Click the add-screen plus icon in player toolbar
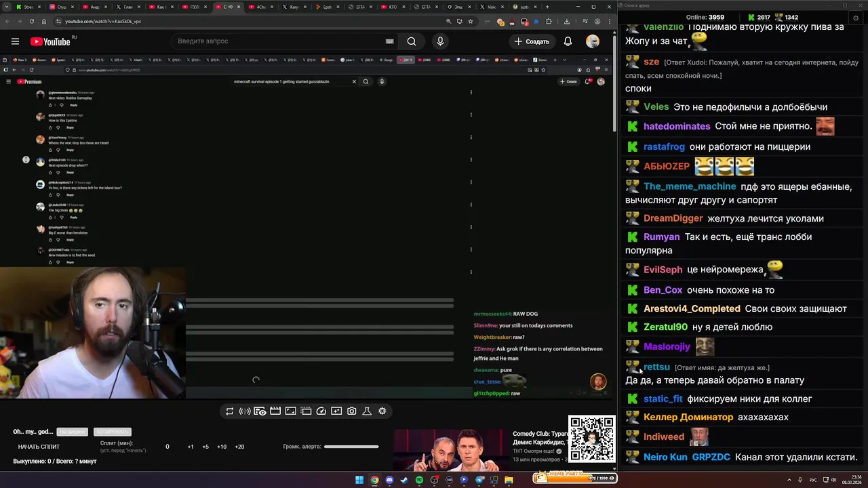Screen dimensions: 868x488 [336, 411]
